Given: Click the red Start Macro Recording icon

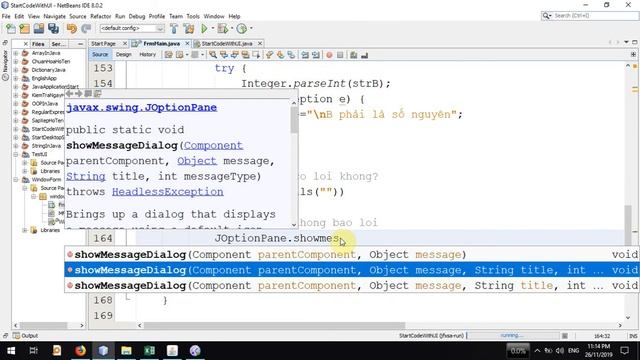Looking at the screenshot, I should point(329,55).
